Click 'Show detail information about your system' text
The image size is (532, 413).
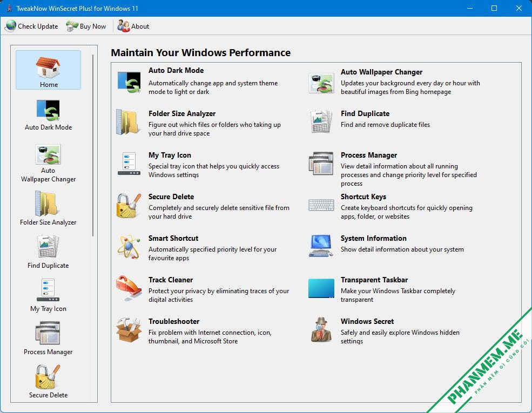[x=402, y=249]
